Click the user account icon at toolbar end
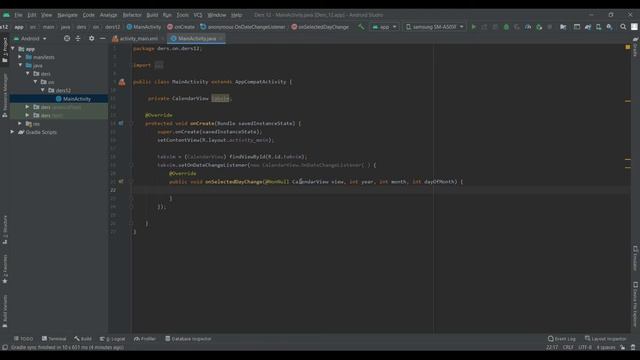This screenshot has width=640, height=360. (634, 27)
